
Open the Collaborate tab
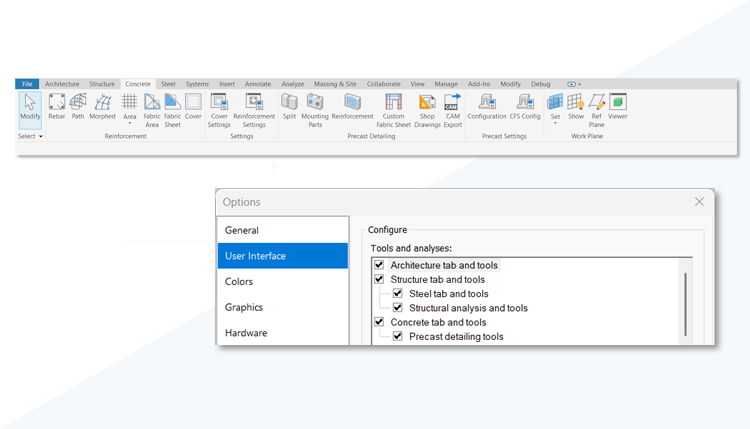click(384, 84)
